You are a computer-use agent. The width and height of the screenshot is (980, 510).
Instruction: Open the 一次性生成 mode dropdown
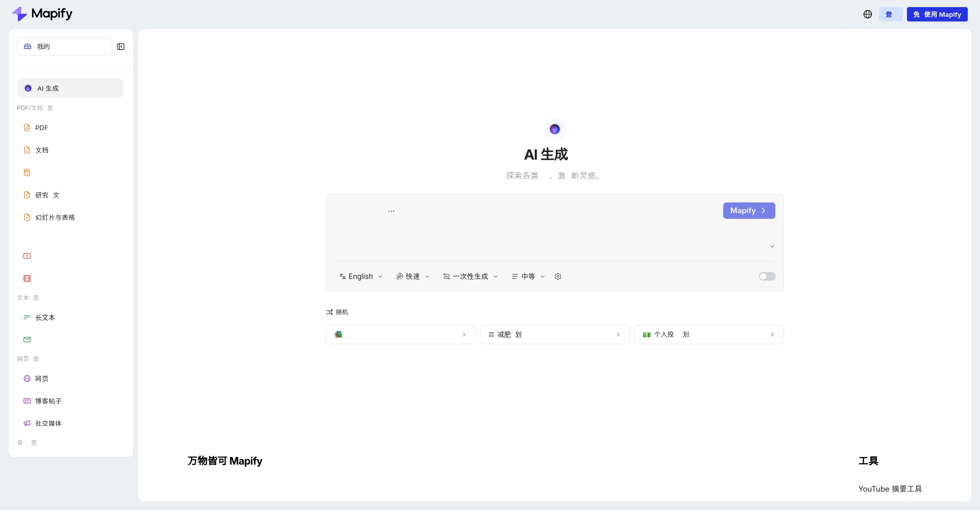471,276
